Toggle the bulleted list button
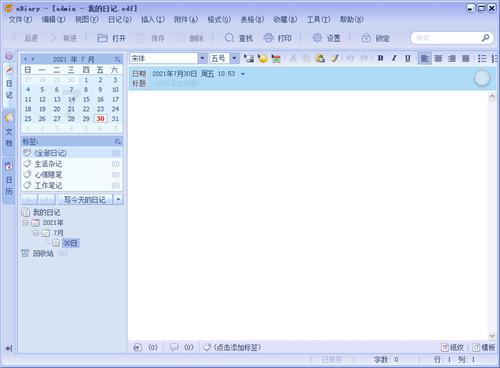 (x=482, y=58)
